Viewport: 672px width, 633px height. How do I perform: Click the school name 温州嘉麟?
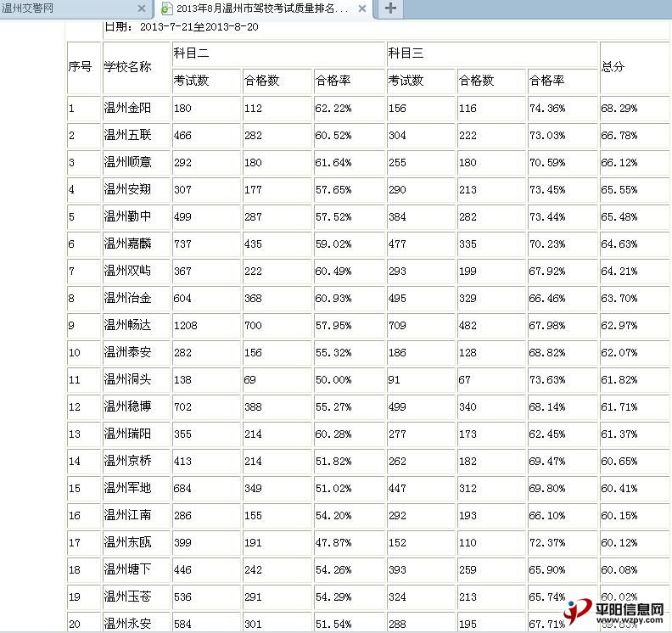tap(128, 244)
